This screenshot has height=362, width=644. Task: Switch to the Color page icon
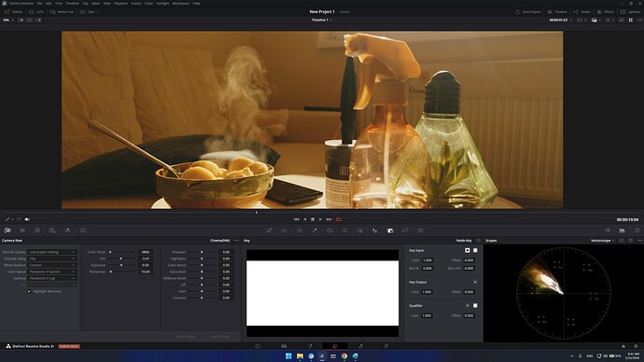335,346
